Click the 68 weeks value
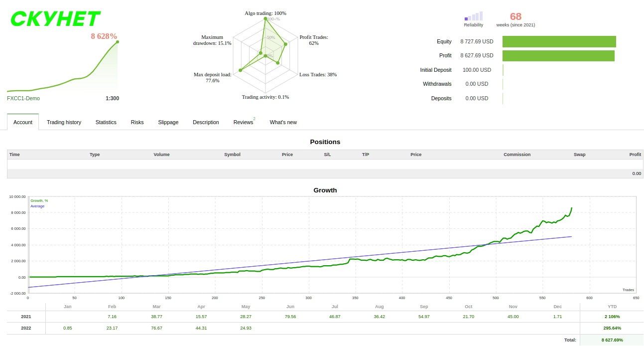 (515, 16)
